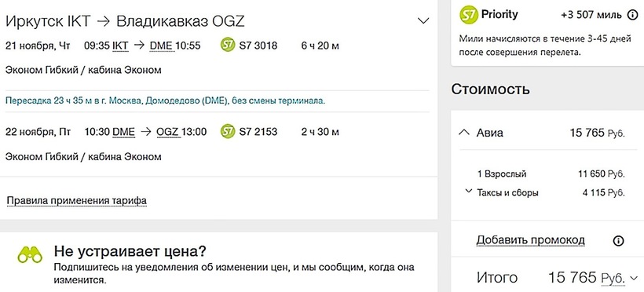Click DME airport code departing 10:30
Viewport: 644px width, 292px height.
[123, 132]
